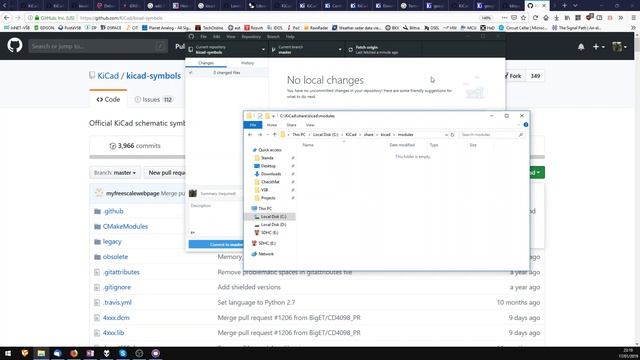Open the File menu in GitHub Desktop
This screenshot has width=640, height=360.
coord(203,37)
